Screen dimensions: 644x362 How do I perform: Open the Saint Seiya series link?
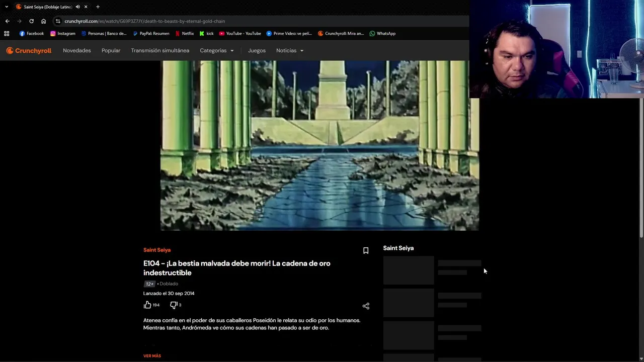tap(157, 250)
